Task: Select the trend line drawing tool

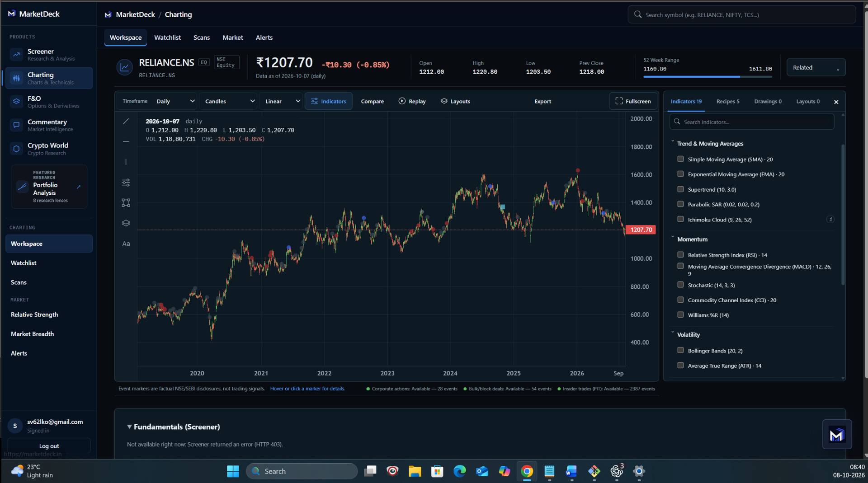Action: tap(126, 121)
